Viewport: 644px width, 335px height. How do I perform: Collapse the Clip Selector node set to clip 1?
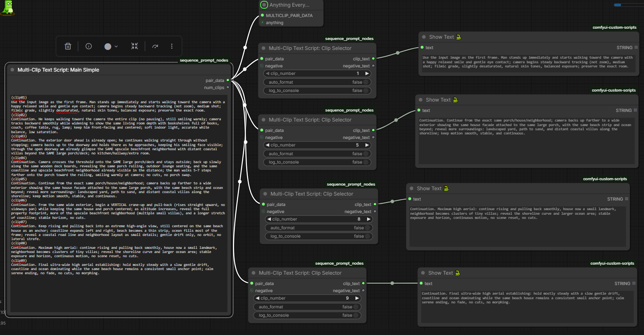point(264,48)
